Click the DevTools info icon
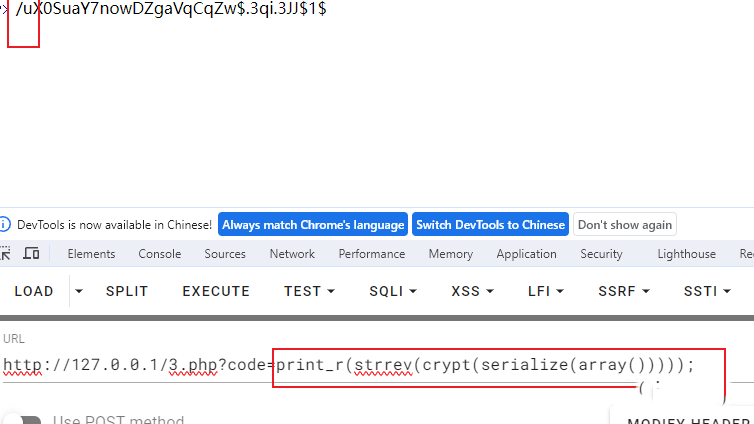The height and width of the screenshot is (424, 754). click(x=4, y=224)
